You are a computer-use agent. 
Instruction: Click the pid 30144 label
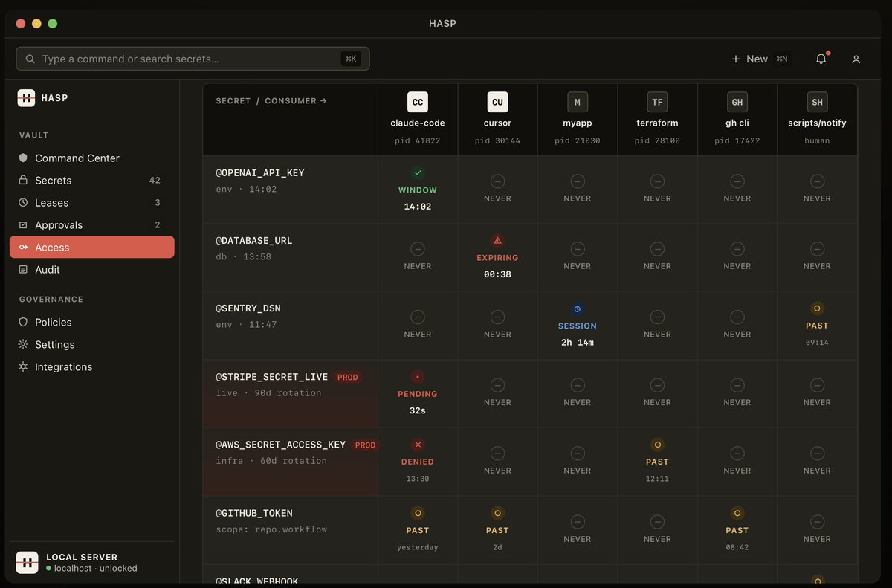tap(497, 140)
